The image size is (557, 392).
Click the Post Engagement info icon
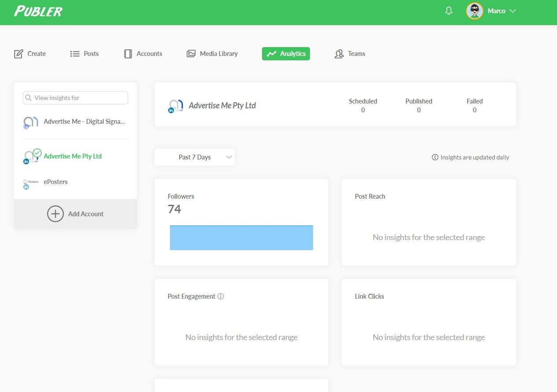tap(221, 296)
